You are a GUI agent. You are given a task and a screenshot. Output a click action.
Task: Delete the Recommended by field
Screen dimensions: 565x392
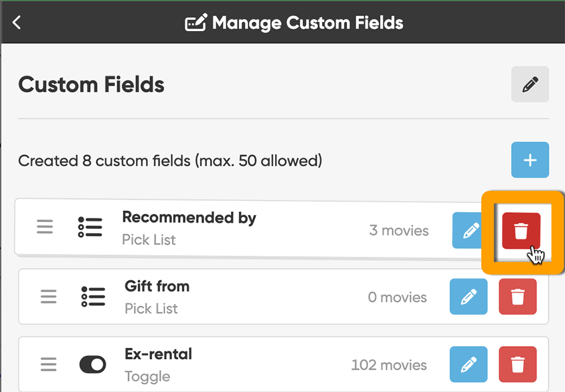(x=521, y=231)
